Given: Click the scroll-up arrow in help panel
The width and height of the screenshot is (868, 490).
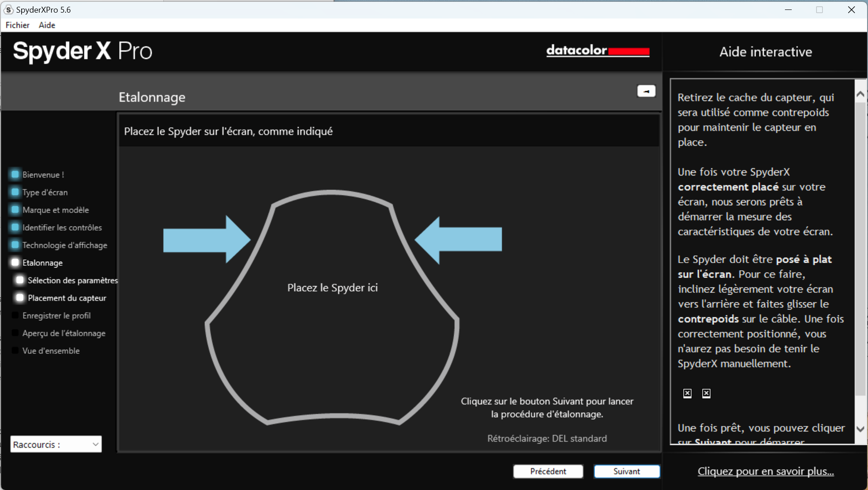Looking at the screenshot, I should coord(860,94).
